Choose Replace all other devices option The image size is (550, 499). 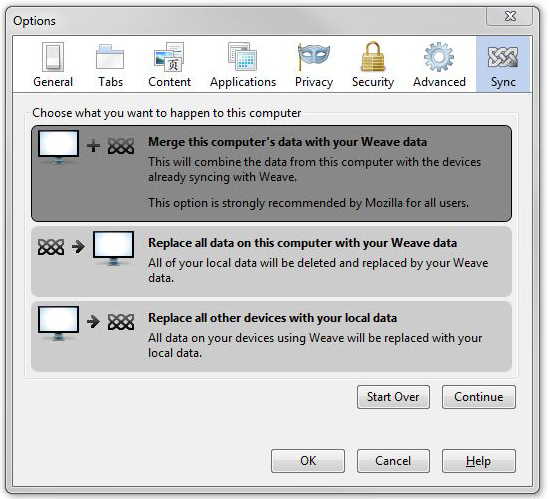(271, 336)
